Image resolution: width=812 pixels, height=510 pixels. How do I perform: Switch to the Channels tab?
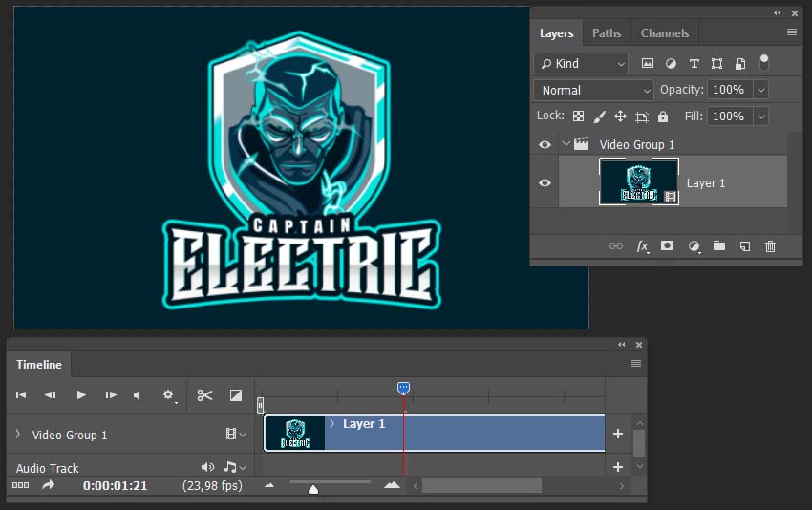[x=665, y=33]
